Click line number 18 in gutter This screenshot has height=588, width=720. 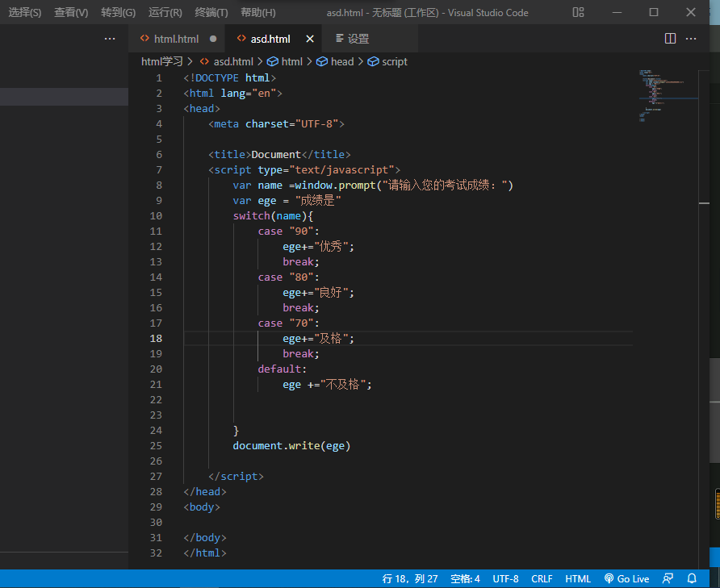pyautogui.click(x=156, y=339)
